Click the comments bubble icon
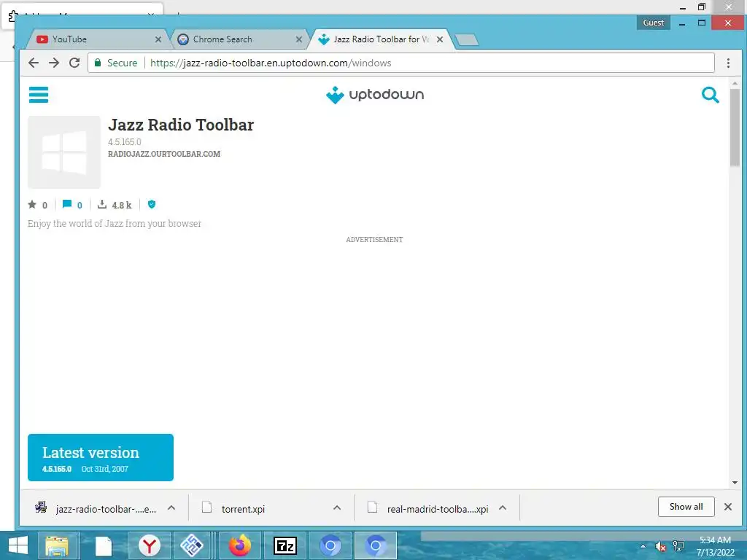The image size is (747, 560). (x=66, y=204)
